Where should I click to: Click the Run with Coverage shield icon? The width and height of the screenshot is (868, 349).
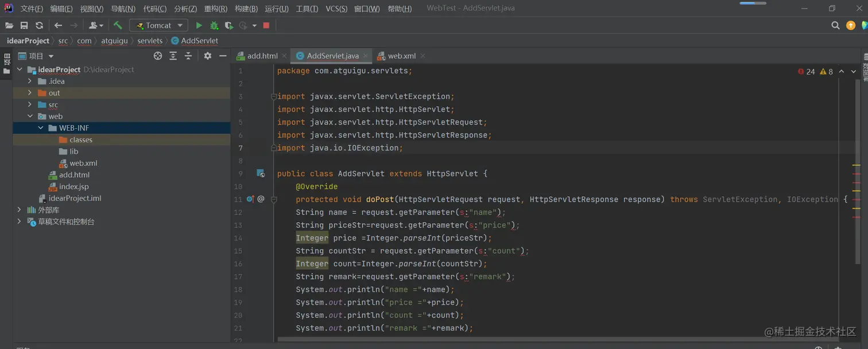click(x=228, y=25)
